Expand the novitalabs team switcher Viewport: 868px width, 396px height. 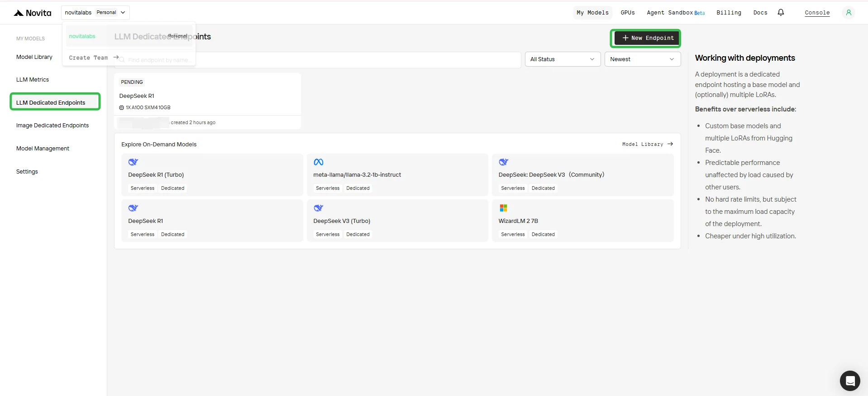tap(95, 13)
